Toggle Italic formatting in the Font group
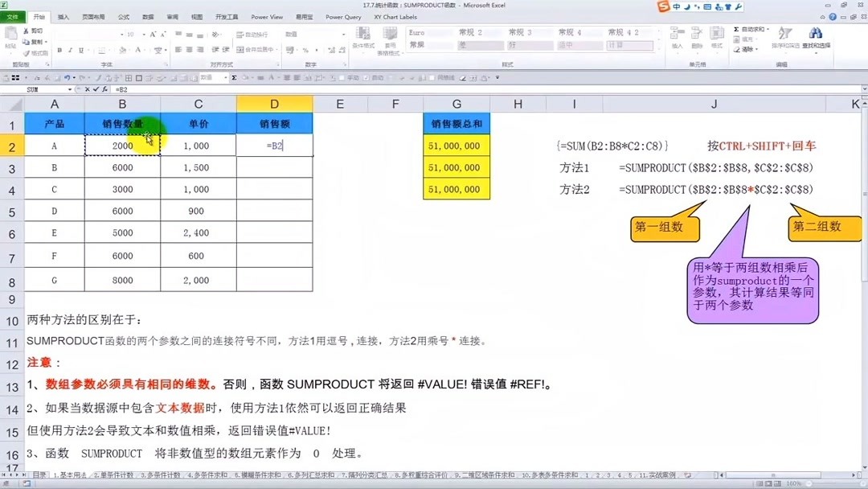868x489 pixels. pos(69,50)
